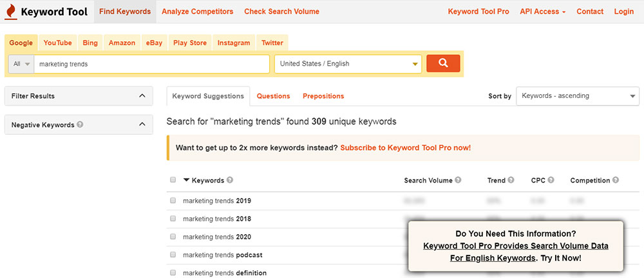This screenshot has width=644, height=278.
Task: Switch to the Twitter tab
Action: [x=272, y=43]
